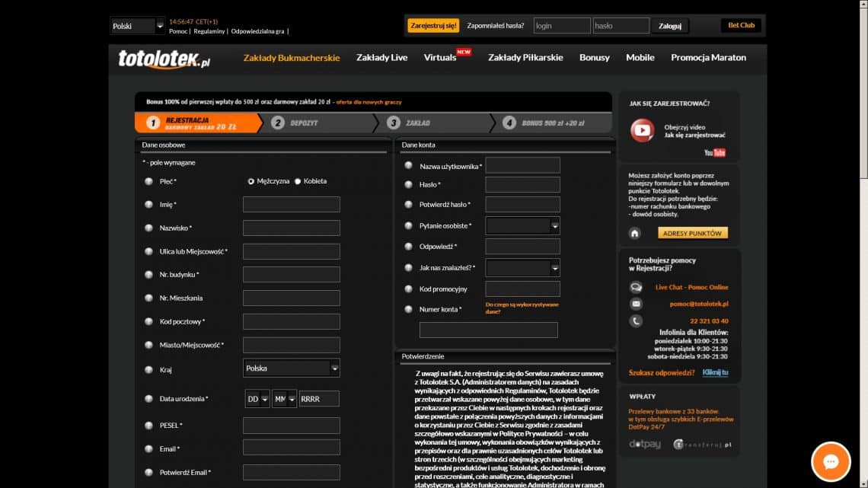Click the info bullet next to Nazwisko
The width and height of the screenshot is (868, 488).
[x=148, y=228]
